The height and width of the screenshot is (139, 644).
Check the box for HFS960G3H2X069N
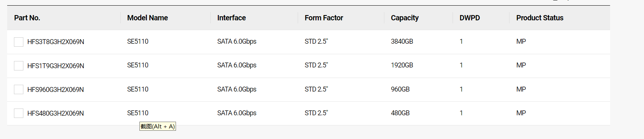point(19,90)
